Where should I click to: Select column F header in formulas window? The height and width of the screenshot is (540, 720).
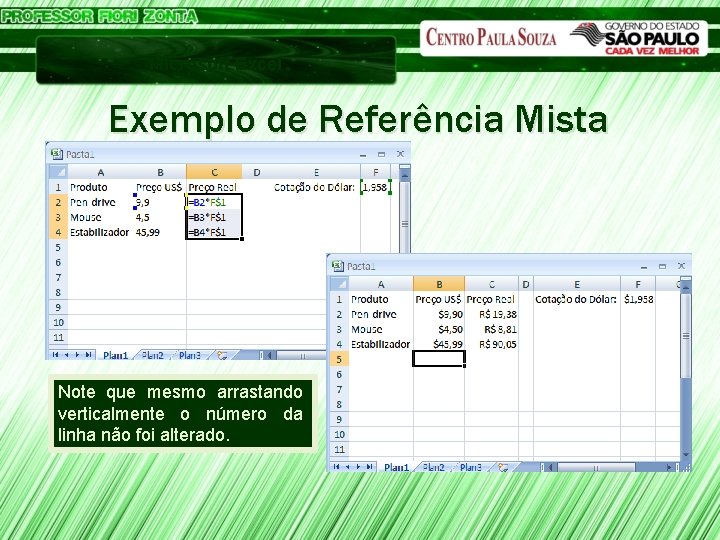pos(376,172)
